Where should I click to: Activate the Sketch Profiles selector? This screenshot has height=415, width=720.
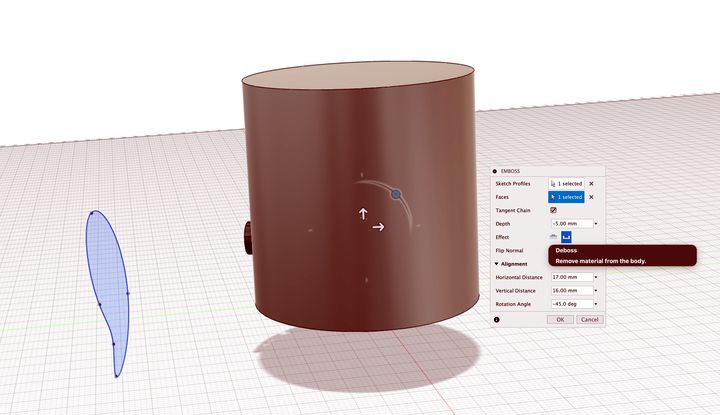[x=566, y=184]
